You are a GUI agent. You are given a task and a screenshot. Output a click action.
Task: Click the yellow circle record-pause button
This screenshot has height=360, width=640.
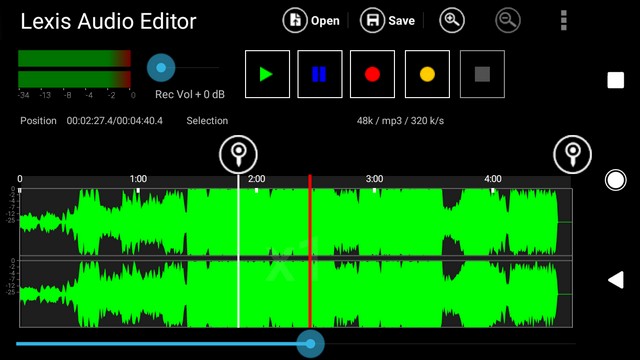click(x=427, y=74)
